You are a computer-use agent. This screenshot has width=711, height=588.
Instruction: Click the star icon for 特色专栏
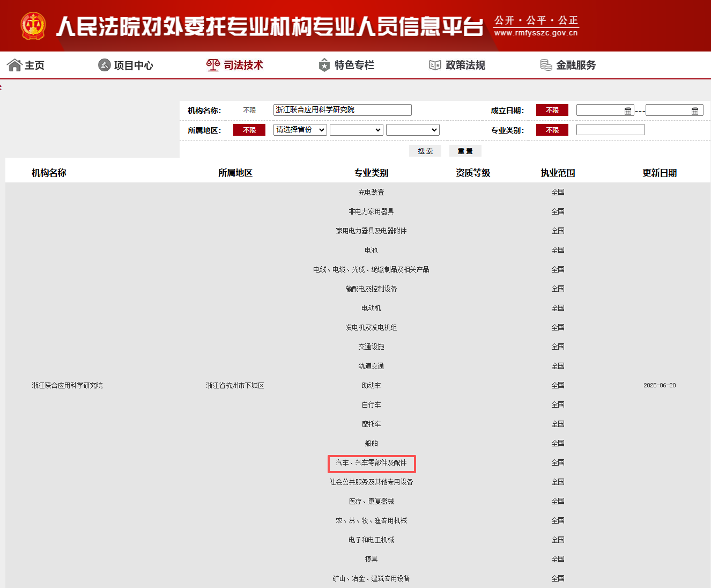point(324,64)
